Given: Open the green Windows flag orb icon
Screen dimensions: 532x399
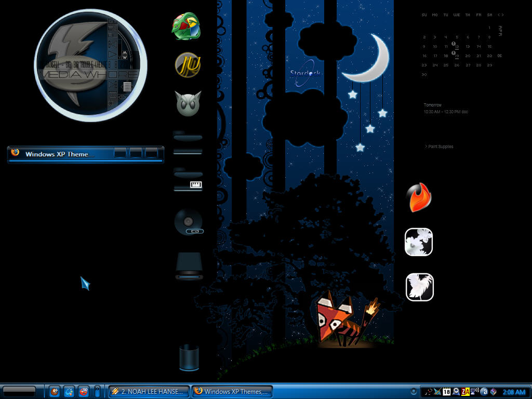Looking at the screenshot, I should pyautogui.click(x=186, y=26).
